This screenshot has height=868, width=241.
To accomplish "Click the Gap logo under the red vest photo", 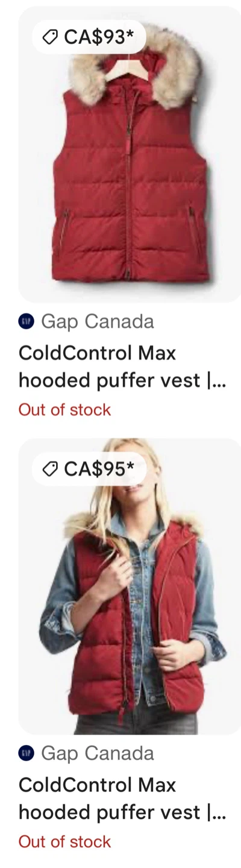I will 26,322.
